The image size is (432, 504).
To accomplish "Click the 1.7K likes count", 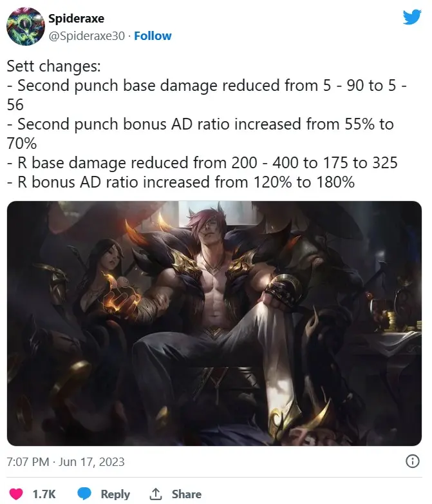I will (x=44, y=494).
